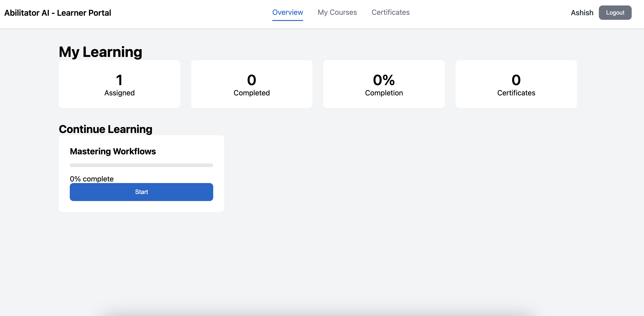Select the Continue Learning course card

tap(141, 173)
